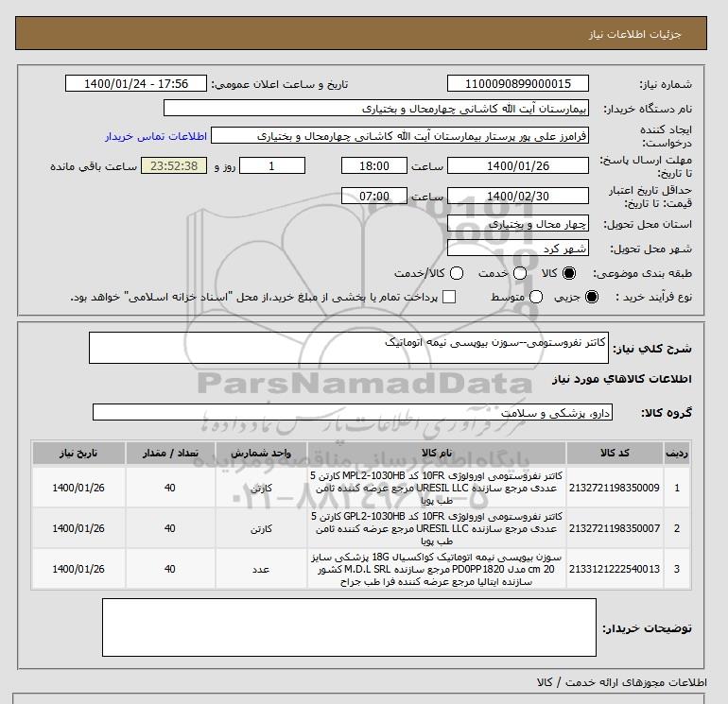Select product code 2132721198350007
The image size is (728, 704).
click(x=615, y=528)
